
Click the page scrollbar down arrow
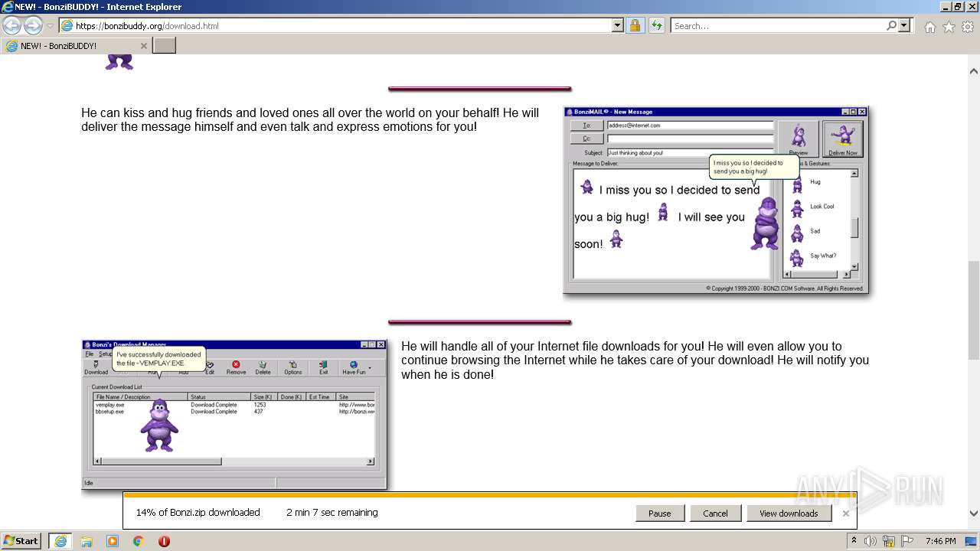974,514
